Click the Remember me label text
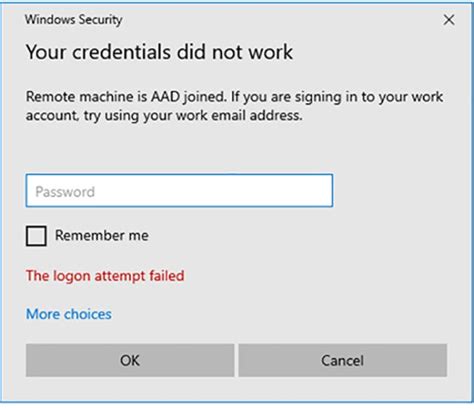474x409 pixels. point(102,235)
